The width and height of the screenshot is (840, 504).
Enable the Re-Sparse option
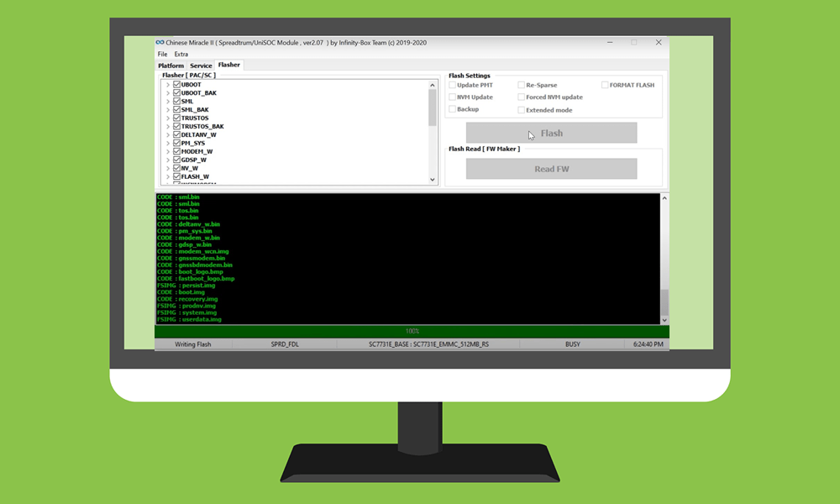[522, 85]
